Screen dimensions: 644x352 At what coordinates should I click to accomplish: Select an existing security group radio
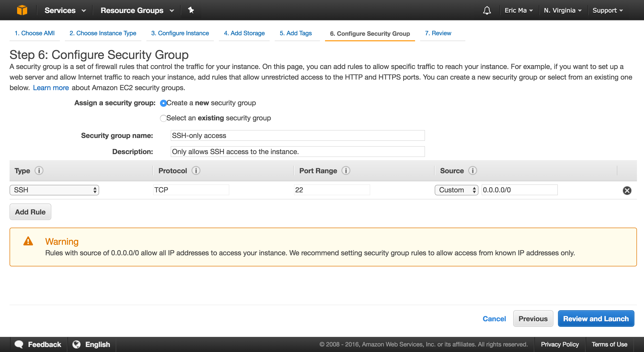(163, 118)
